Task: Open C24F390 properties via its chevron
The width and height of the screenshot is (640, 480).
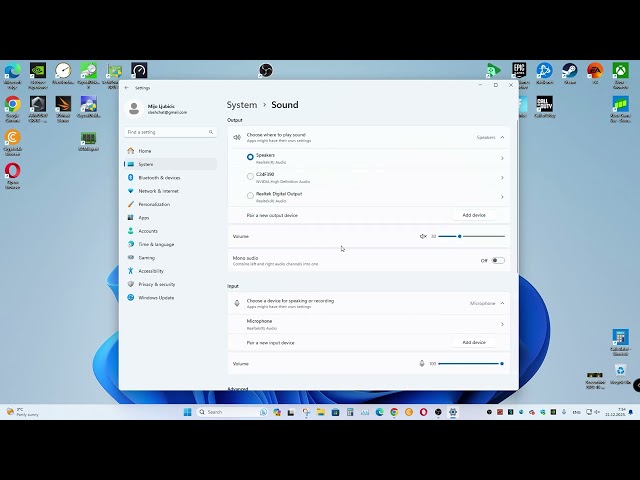Action: pyautogui.click(x=502, y=178)
